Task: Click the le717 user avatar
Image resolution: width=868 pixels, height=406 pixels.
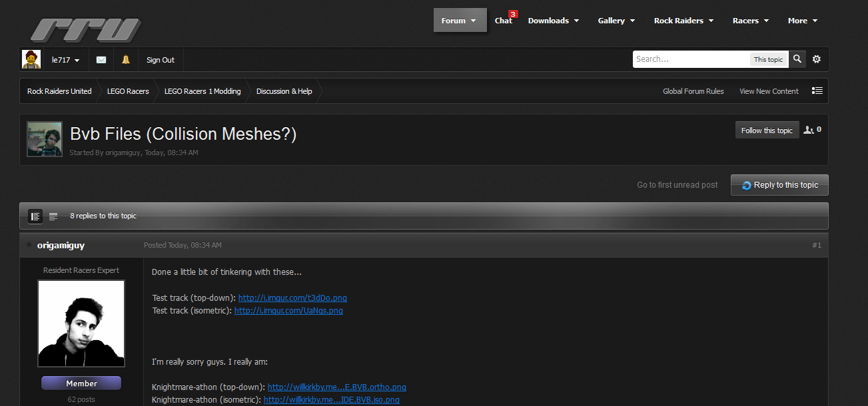Action: click(31, 59)
